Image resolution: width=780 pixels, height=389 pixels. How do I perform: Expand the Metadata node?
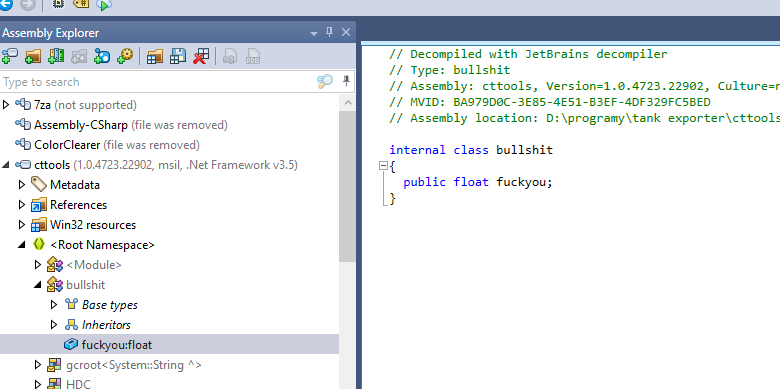point(22,185)
